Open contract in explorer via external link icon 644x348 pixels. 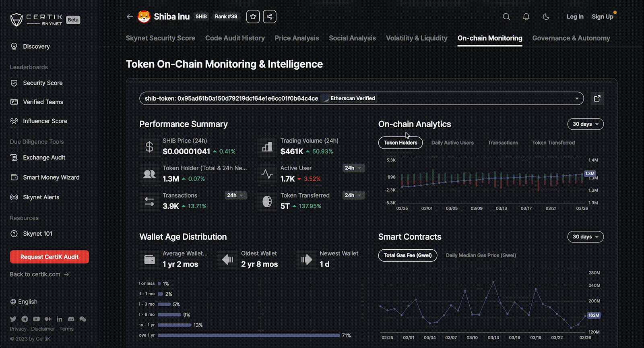tap(597, 98)
